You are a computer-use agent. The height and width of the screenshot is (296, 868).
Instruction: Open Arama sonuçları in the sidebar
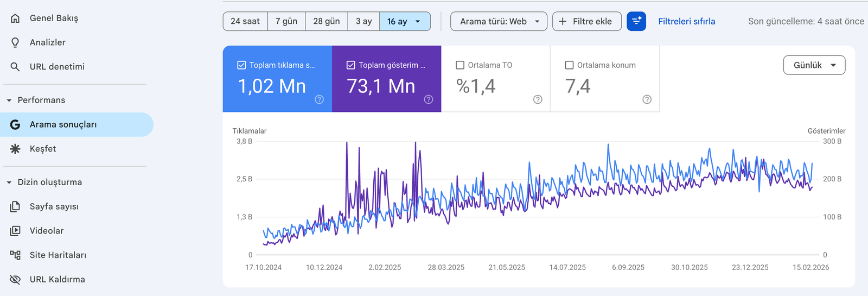[63, 124]
